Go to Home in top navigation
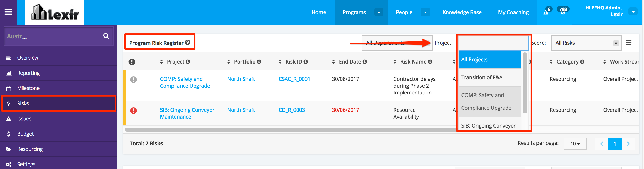Screen dimensions: 644x169 (319, 12)
